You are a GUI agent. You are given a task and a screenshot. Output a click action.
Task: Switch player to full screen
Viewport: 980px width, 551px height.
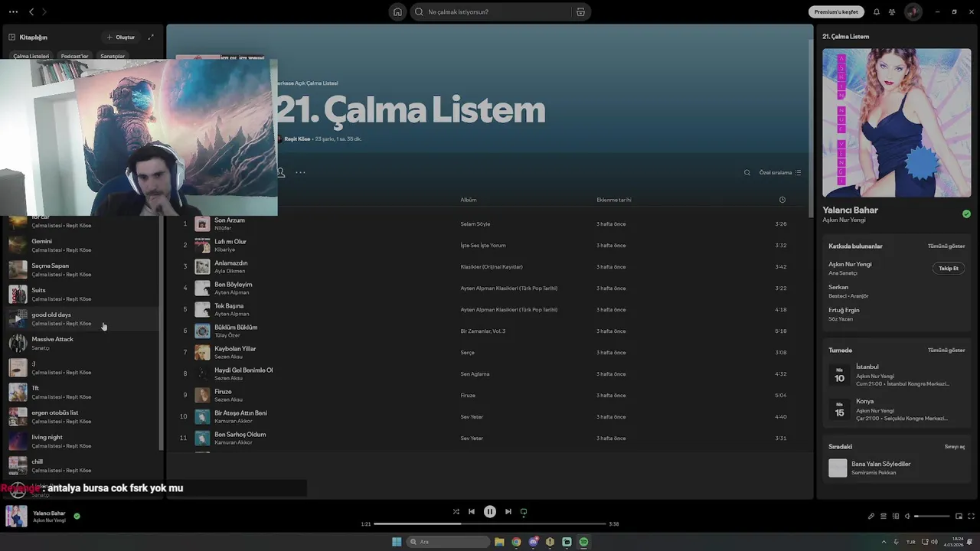[971, 516]
